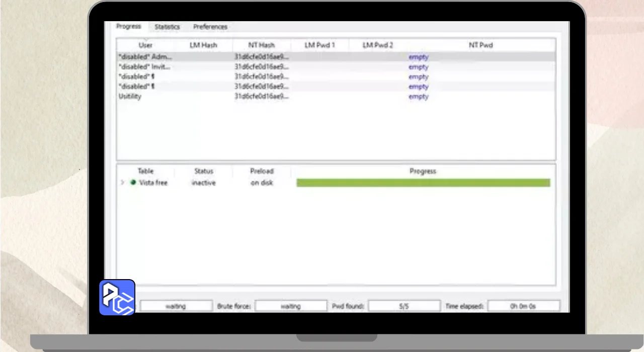Screen dimensions: 644x352
Task: Click "empty" password in the *disabled* Adm row
Action: (x=418, y=57)
